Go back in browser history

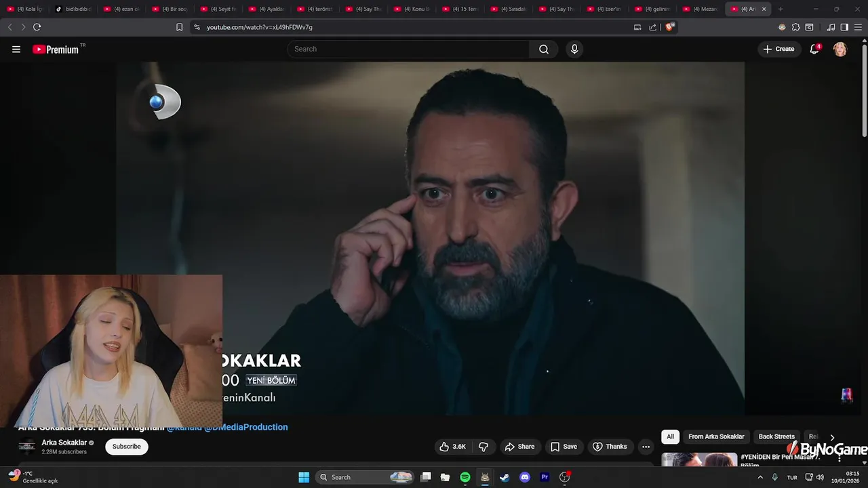[x=9, y=27]
